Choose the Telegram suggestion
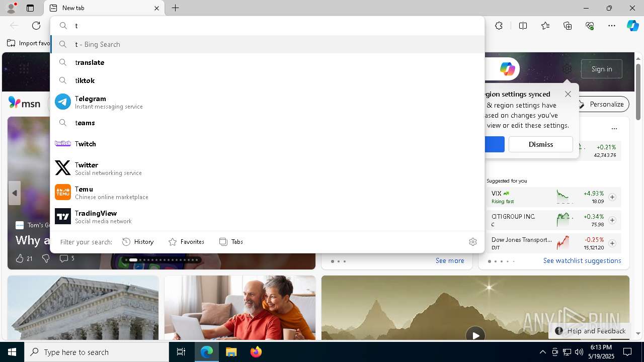The height and width of the screenshot is (362, 644). coord(267,102)
